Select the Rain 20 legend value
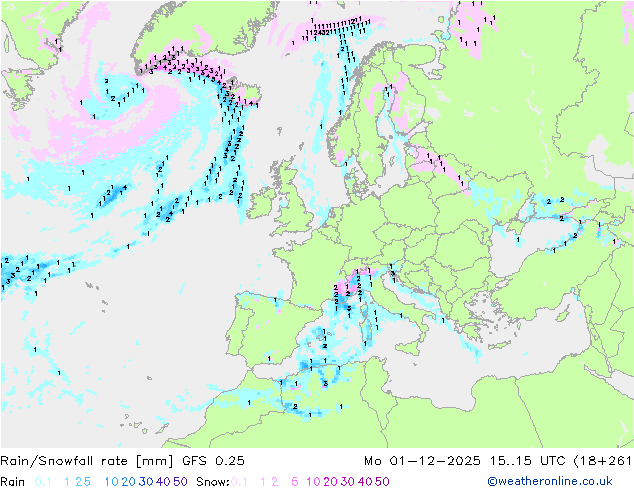This screenshot has width=634, height=490. pos(129,482)
